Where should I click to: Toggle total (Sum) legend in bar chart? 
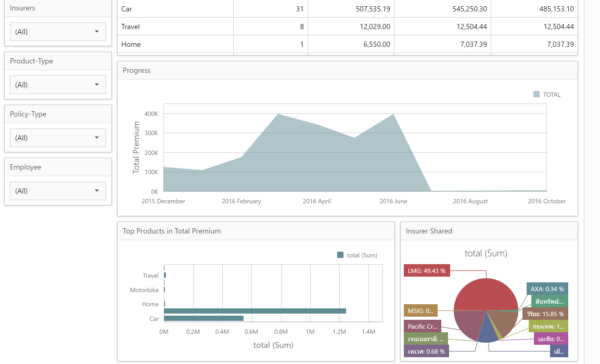(358, 255)
